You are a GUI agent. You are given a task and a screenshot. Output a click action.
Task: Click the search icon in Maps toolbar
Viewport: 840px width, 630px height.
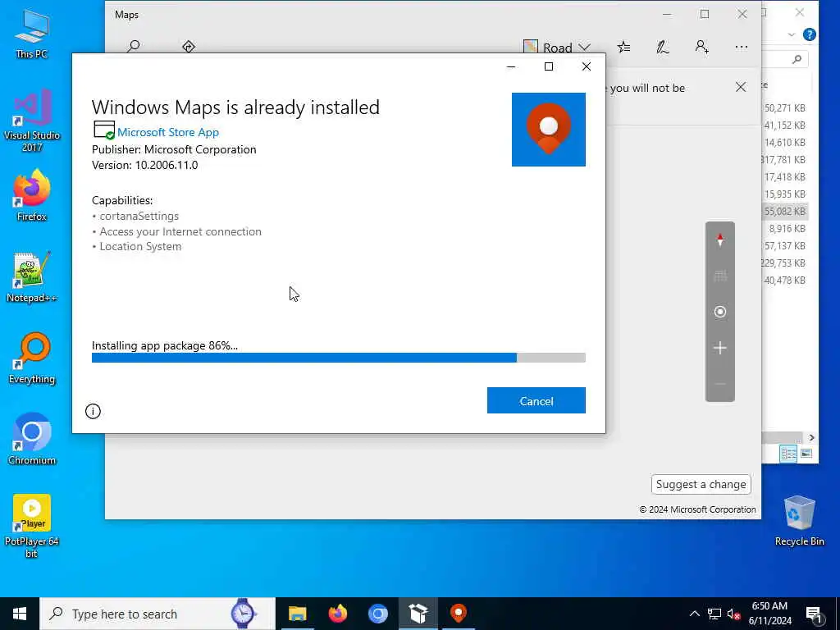(134, 46)
